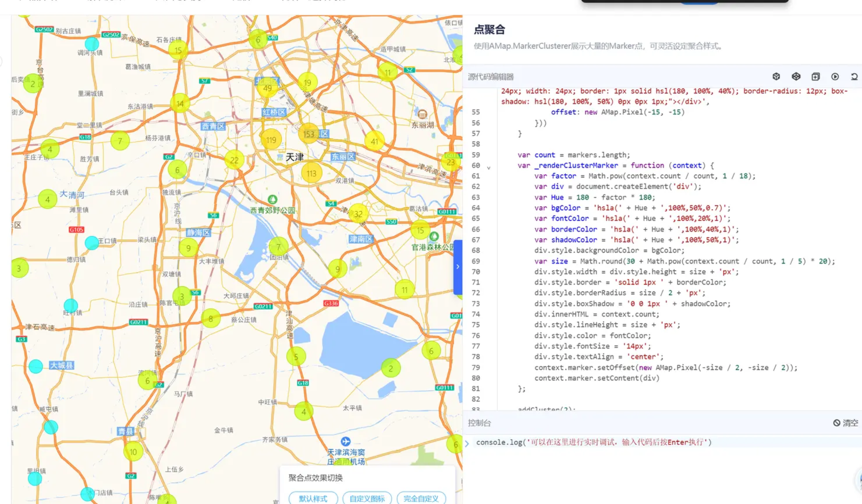Run the code with play icon

click(835, 76)
